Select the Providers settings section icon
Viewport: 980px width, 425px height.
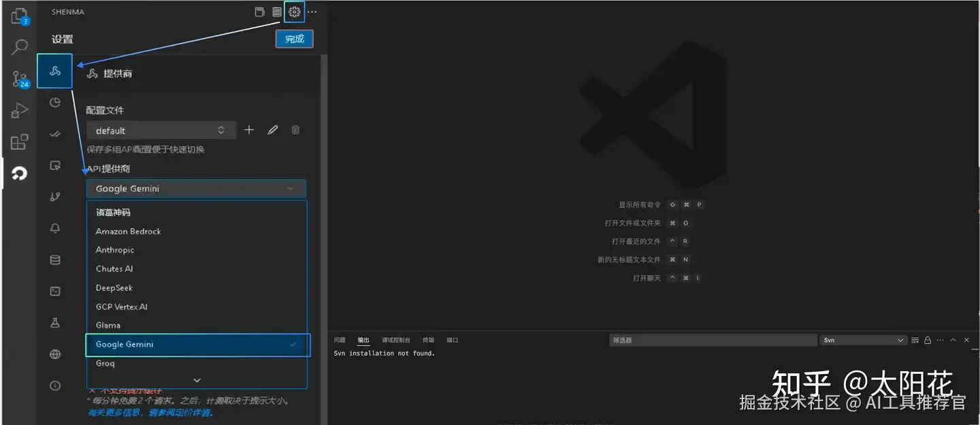[x=55, y=72]
